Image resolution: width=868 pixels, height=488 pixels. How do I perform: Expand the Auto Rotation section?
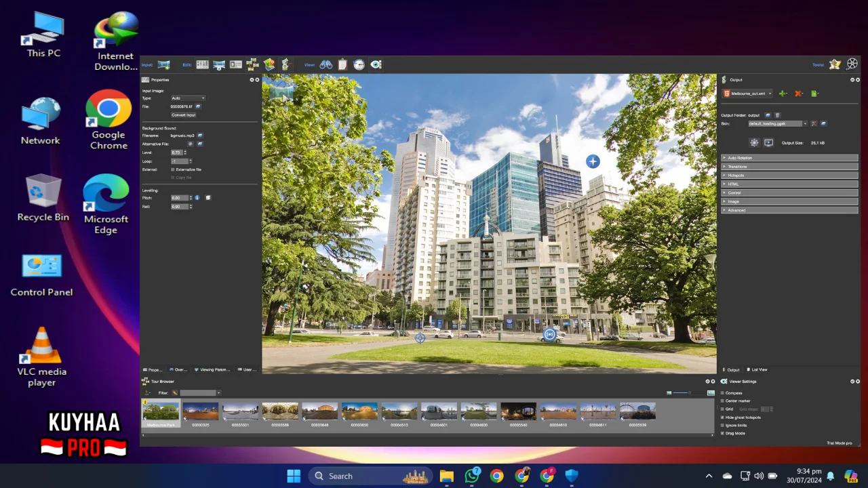[x=790, y=158]
